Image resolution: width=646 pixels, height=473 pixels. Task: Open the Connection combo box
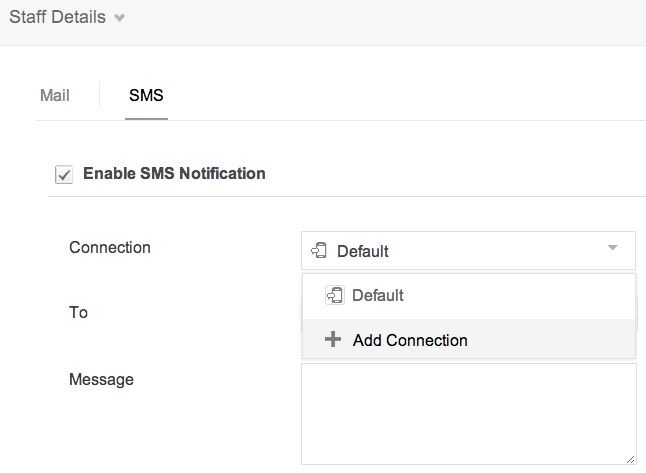point(468,250)
